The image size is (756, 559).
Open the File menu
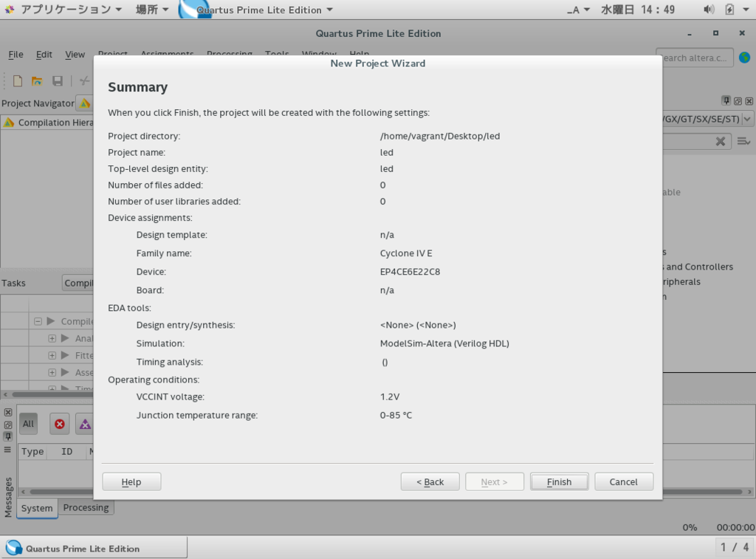[x=16, y=55]
